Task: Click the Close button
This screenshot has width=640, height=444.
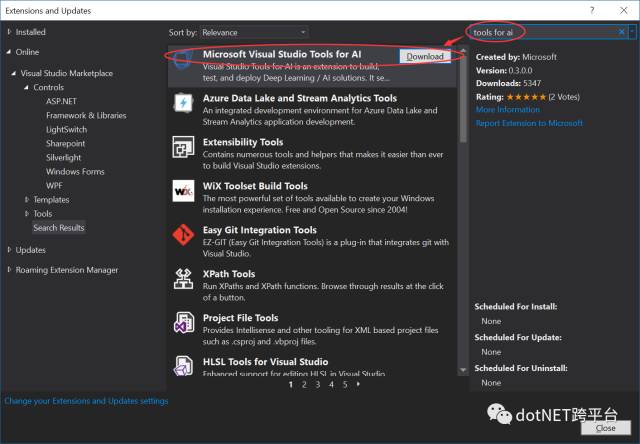Action: 606,428
